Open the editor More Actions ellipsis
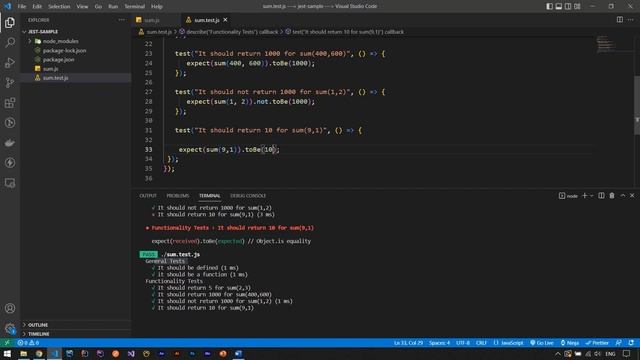Image resolution: width=640 pixels, height=360 pixels. click(631, 20)
